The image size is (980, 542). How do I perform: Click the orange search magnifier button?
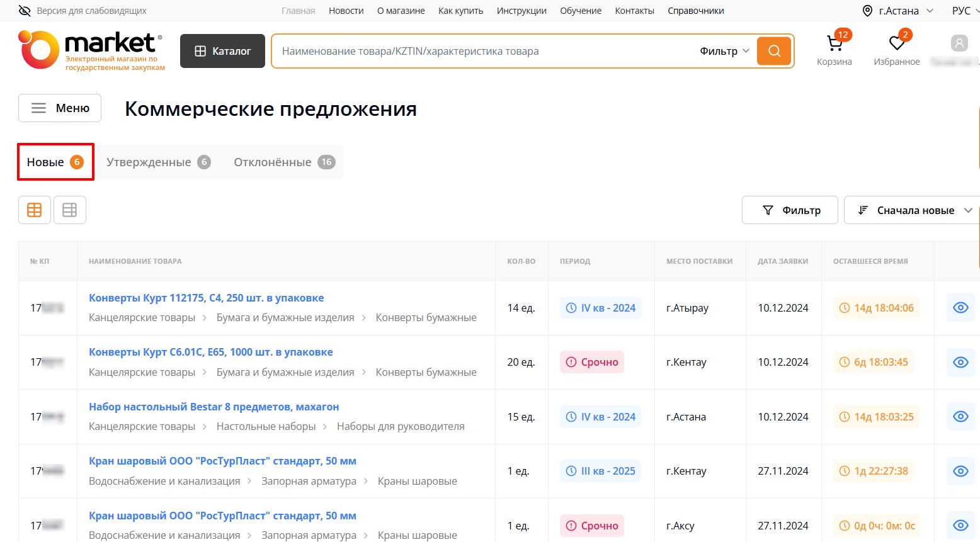[x=774, y=51]
